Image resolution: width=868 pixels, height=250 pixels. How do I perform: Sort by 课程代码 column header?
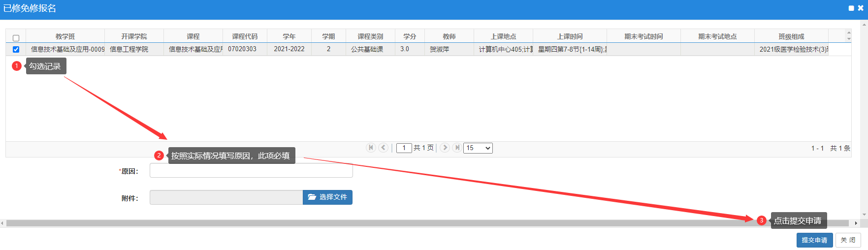coord(245,36)
